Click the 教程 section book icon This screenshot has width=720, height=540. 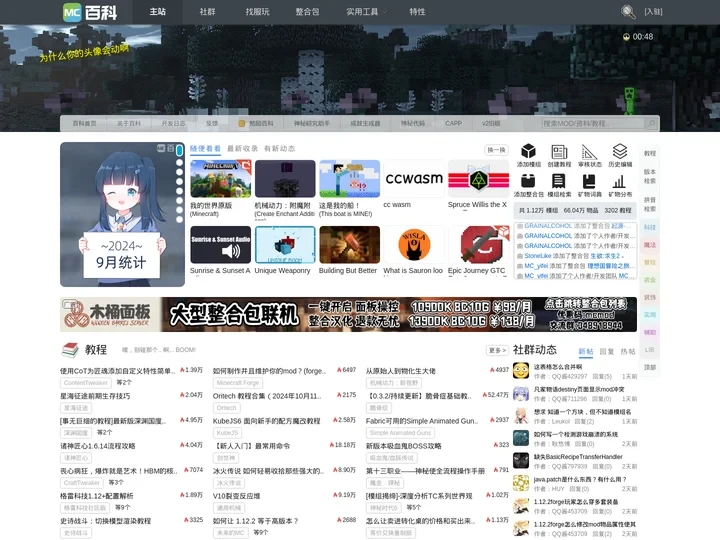coord(70,350)
